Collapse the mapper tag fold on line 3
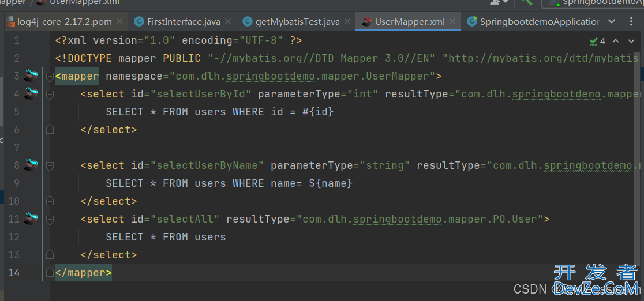Viewport: 644px width, 301px height. (50, 76)
